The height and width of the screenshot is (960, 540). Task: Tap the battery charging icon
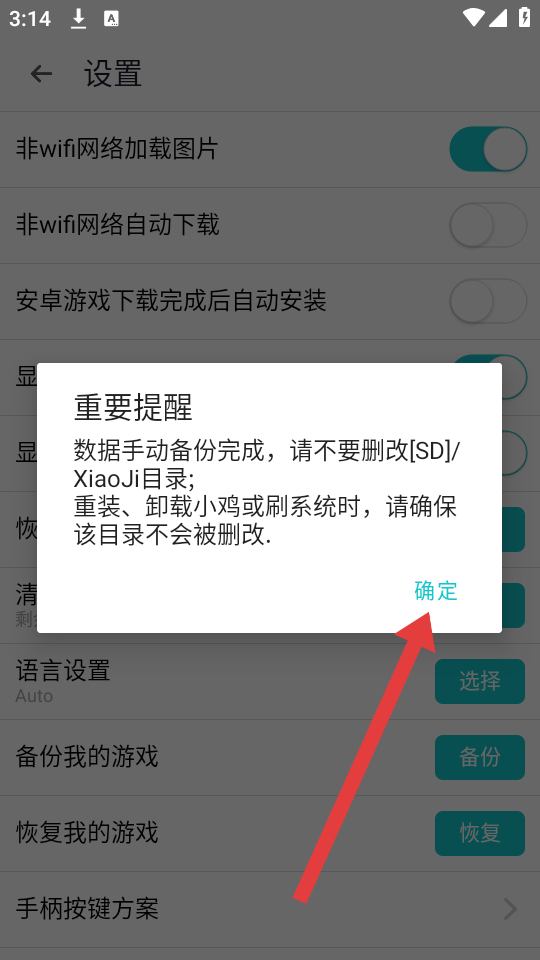(525, 17)
